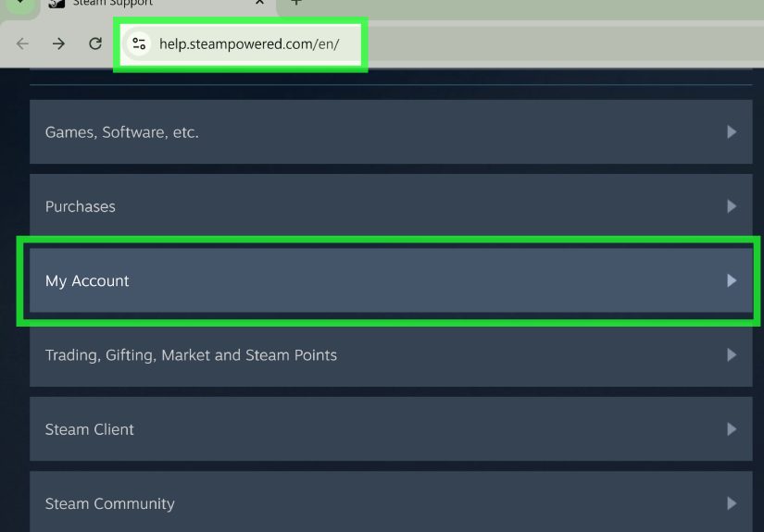Viewport: 764px width, 532px height.
Task: Expand arrow on Steam Community row
Action: (x=732, y=503)
